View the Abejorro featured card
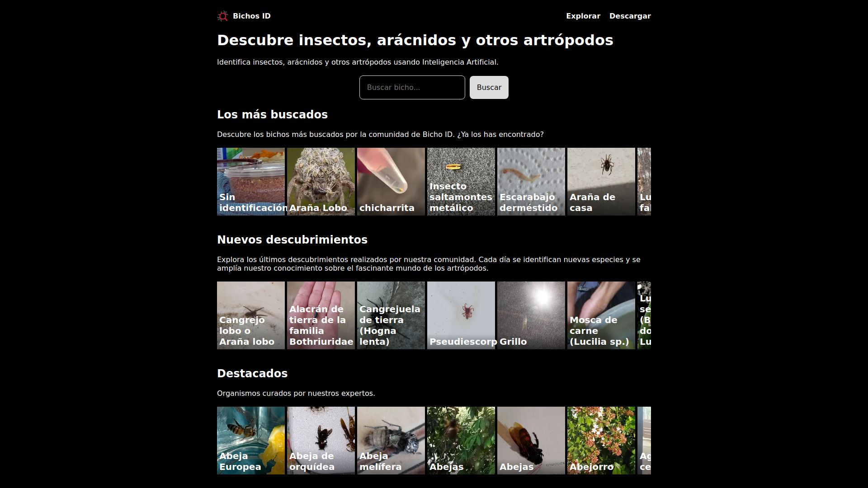This screenshot has height=488, width=868. point(601,440)
